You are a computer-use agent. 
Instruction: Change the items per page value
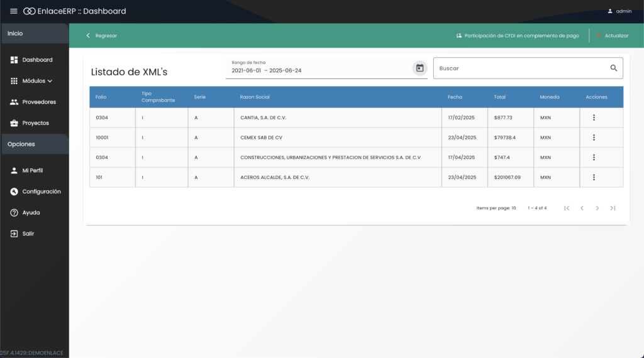[513, 208]
